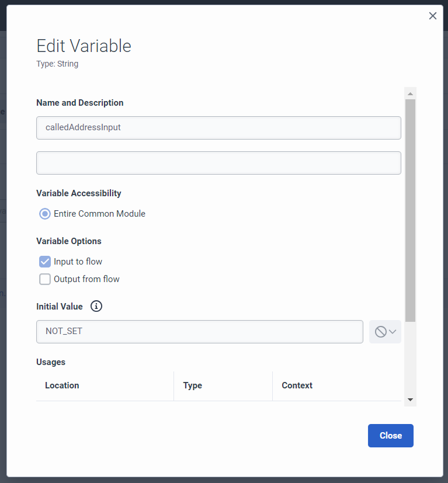Image resolution: width=448 pixels, height=483 pixels.
Task: Click the scroll up arrow in the dialog
Action: (x=410, y=93)
